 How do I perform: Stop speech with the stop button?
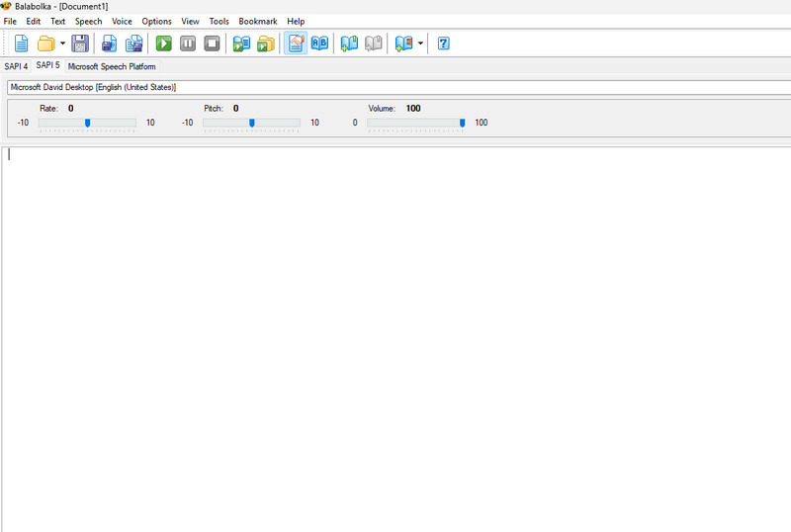[x=213, y=44]
